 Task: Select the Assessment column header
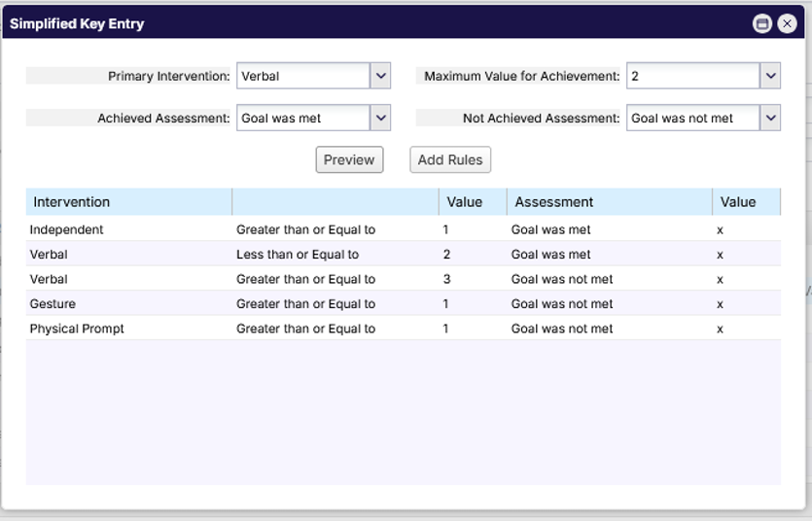click(610, 202)
